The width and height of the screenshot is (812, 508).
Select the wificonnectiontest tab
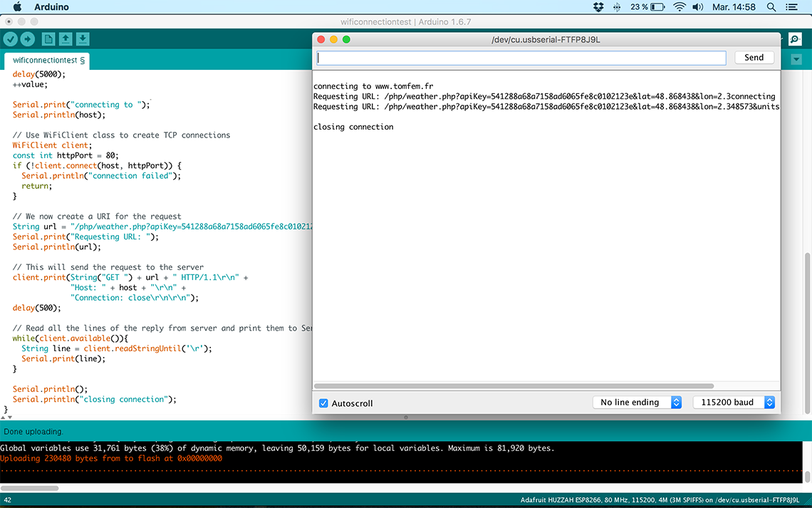[x=48, y=61]
